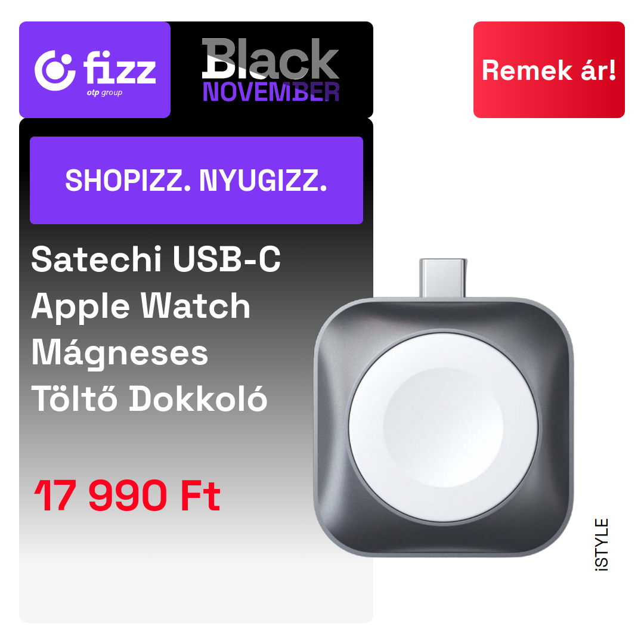Click the Black headline in the banner
The height and width of the screenshot is (644, 644).
coord(270,58)
